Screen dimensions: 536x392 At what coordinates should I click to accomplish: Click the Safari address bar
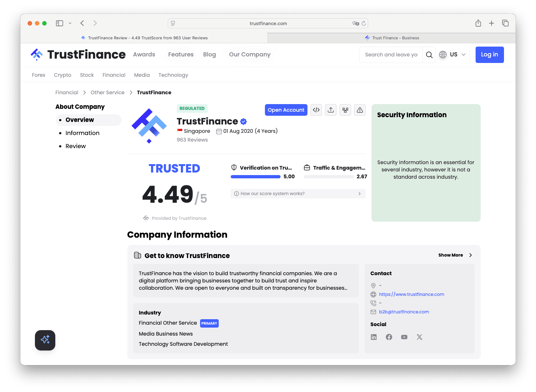(x=268, y=23)
